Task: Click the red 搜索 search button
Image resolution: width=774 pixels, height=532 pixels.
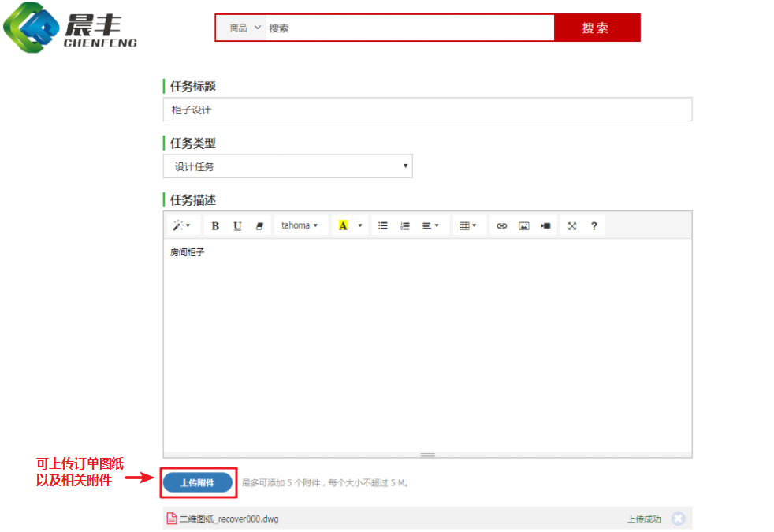Action: coord(597,28)
